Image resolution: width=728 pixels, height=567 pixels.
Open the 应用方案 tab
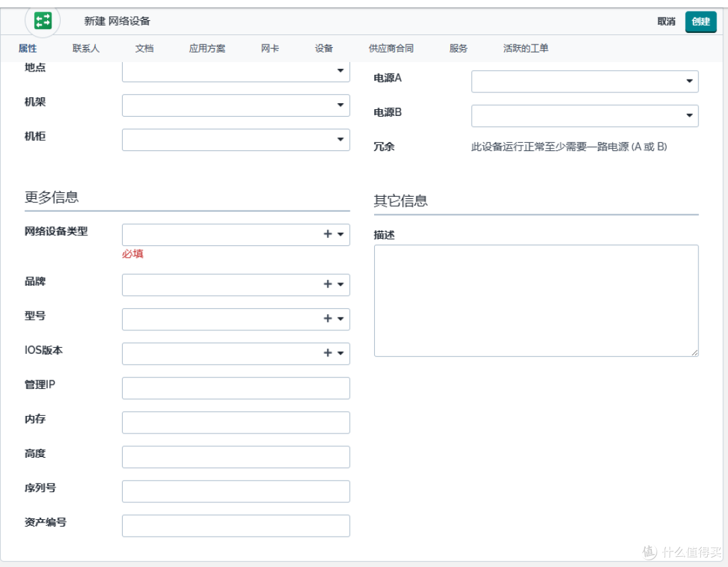(x=207, y=49)
